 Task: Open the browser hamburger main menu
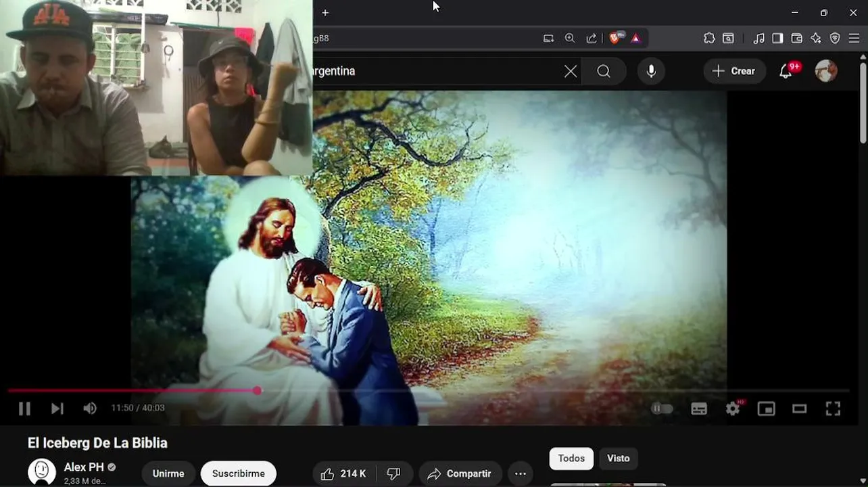click(x=854, y=39)
